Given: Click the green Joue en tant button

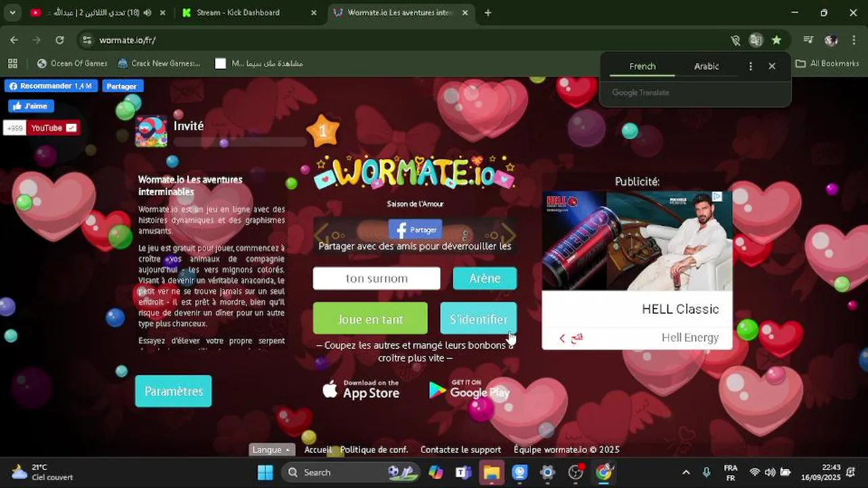Looking at the screenshot, I should pyautogui.click(x=370, y=319).
